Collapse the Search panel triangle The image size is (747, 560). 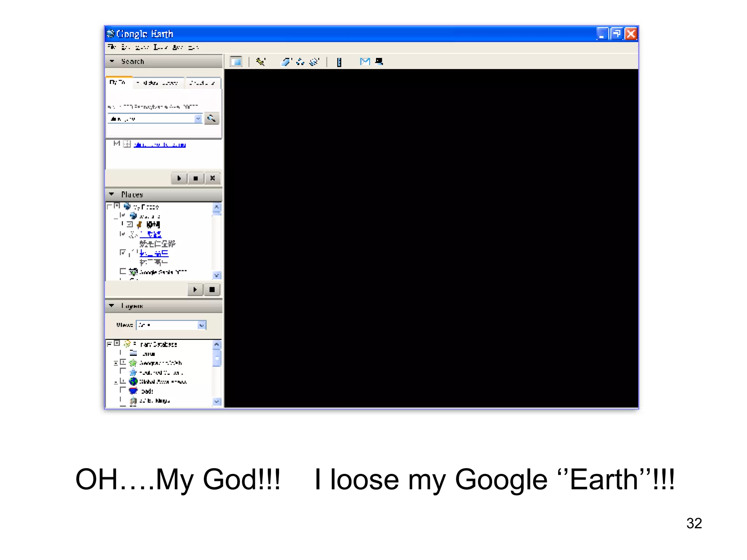click(x=112, y=61)
